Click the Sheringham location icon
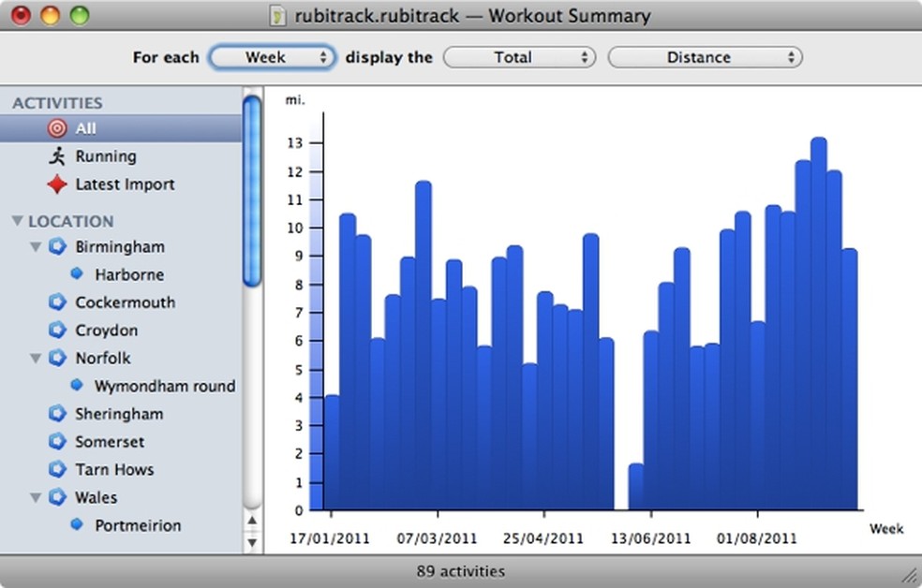This screenshot has height=588, width=922. 57,414
